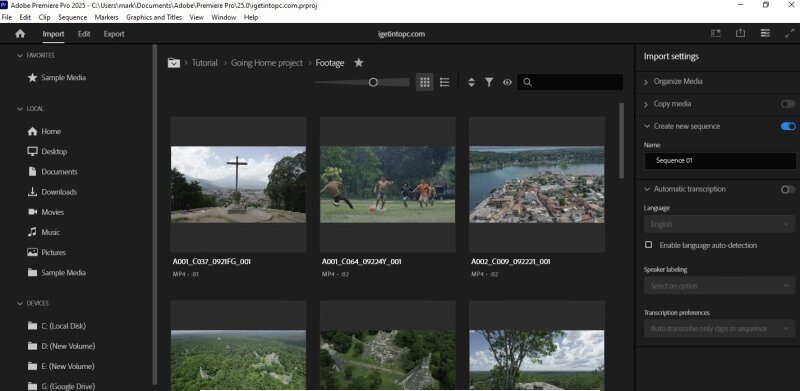Open the filter funnel icon
Viewport: 800px width, 391px height.
click(489, 82)
